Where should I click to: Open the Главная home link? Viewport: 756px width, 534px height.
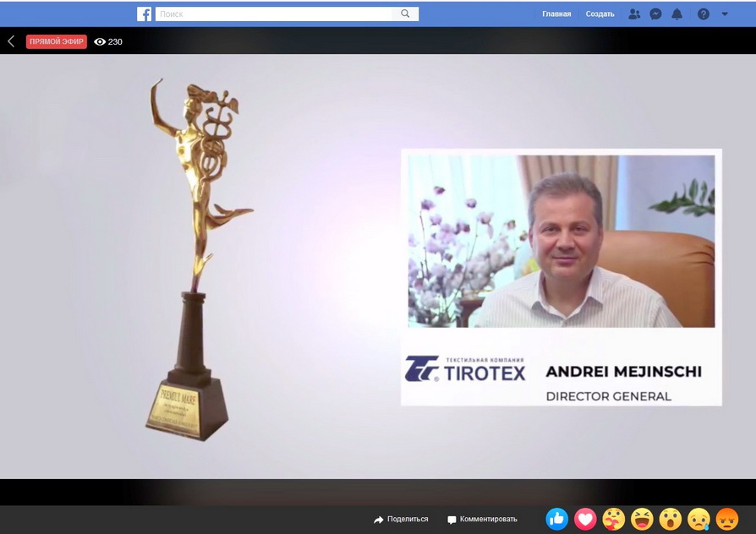pos(556,14)
